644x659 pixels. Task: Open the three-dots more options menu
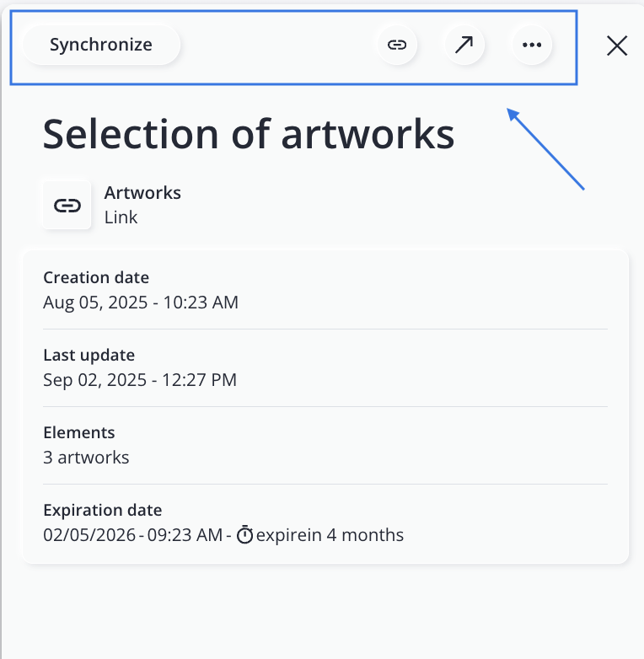tap(532, 45)
